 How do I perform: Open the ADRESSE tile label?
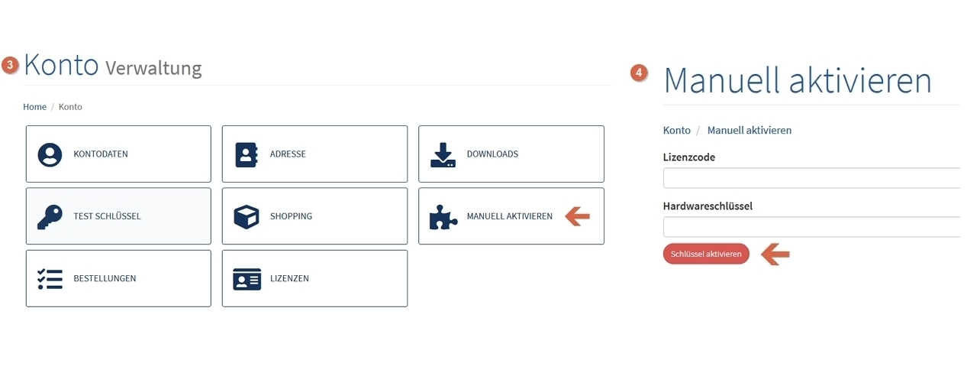[x=288, y=154]
